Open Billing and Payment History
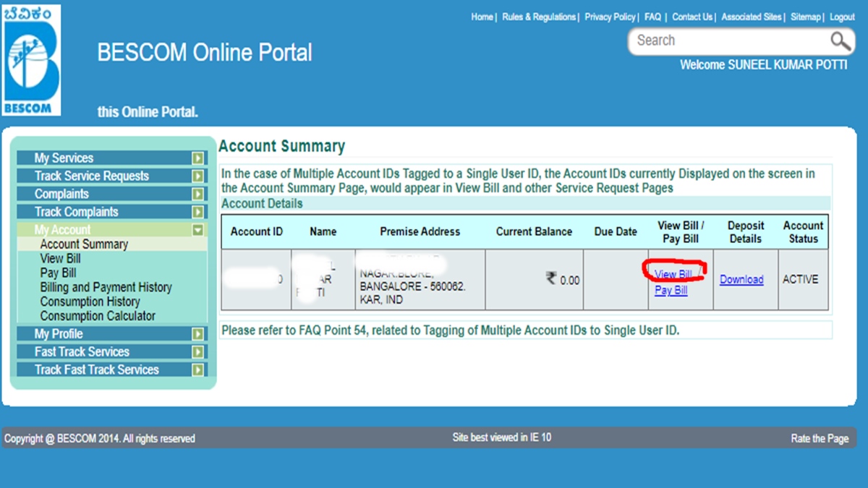 tap(106, 288)
